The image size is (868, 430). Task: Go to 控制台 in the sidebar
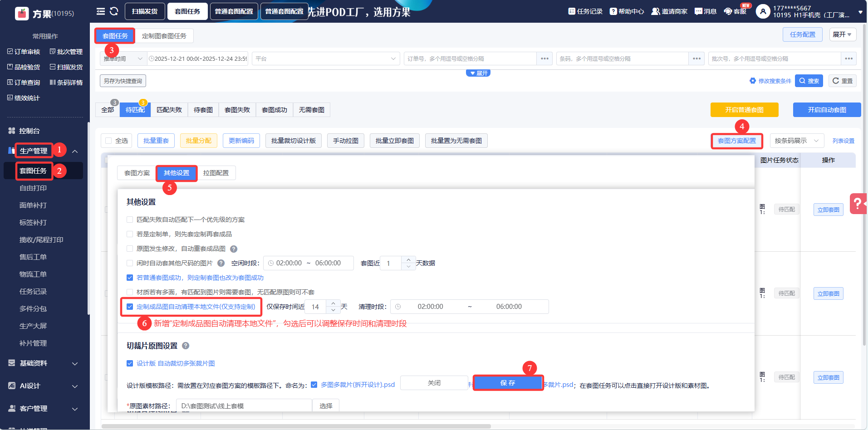click(x=29, y=131)
